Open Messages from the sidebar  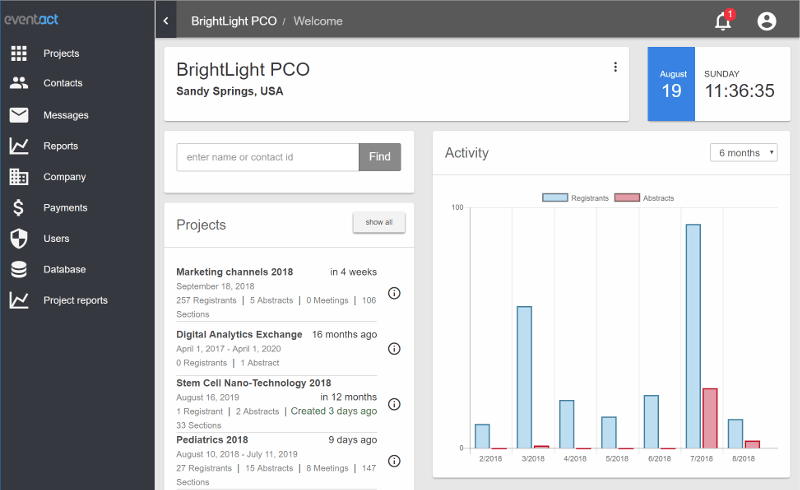[x=66, y=115]
